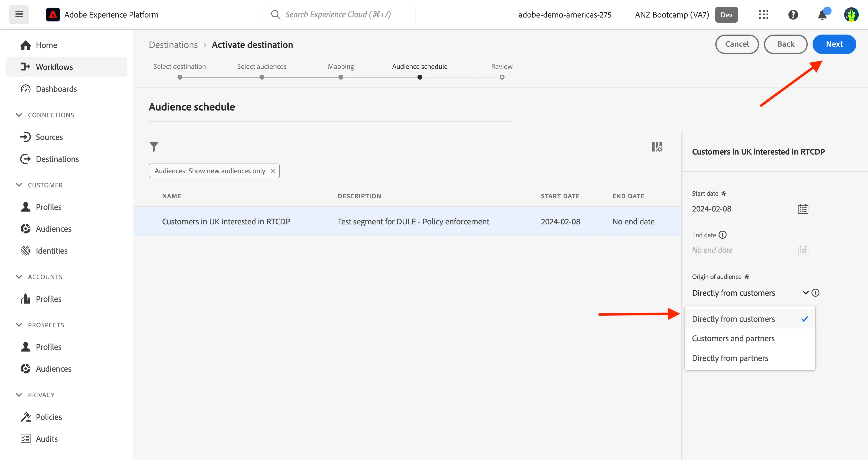This screenshot has height=460, width=868.
Task: Open the user profile avatar
Action: point(851,15)
